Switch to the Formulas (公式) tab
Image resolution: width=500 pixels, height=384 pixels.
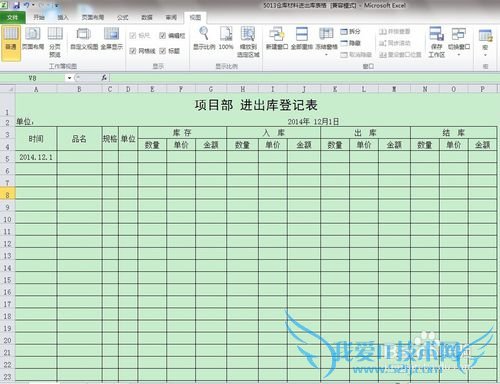pos(122,17)
